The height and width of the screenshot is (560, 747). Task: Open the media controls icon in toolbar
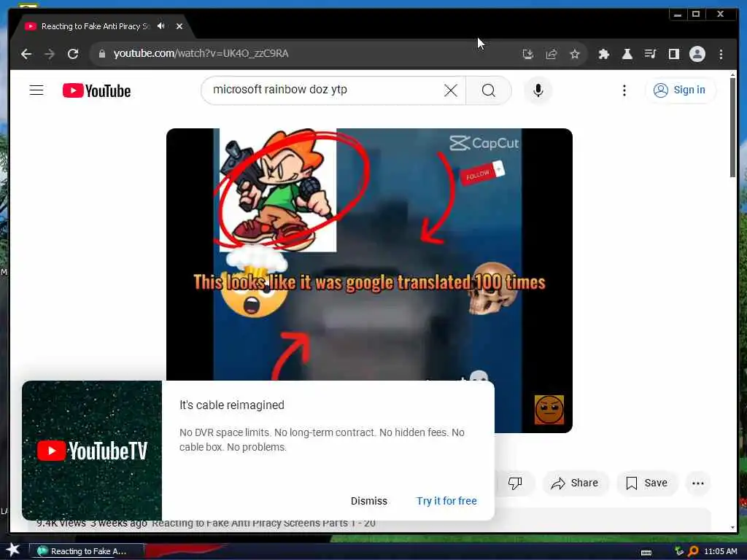tap(650, 54)
